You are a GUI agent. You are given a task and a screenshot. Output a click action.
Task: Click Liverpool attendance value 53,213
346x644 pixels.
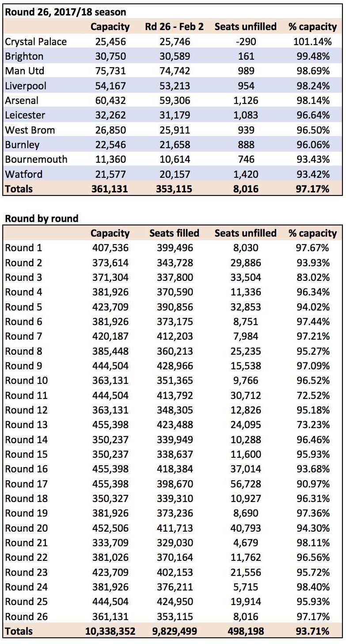(x=175, y=85)
